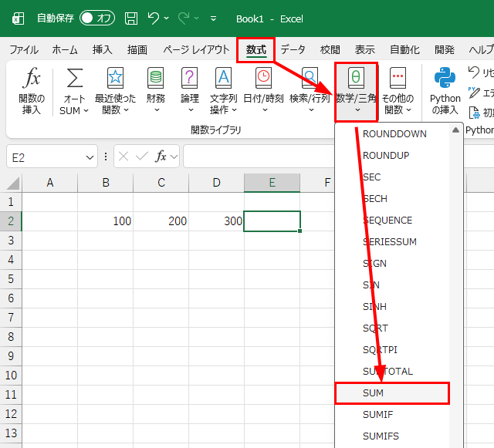This screenshot has width=494, height=448.
Task: Click the formula bar Cancel X icon
Action: tap(123, 157)
